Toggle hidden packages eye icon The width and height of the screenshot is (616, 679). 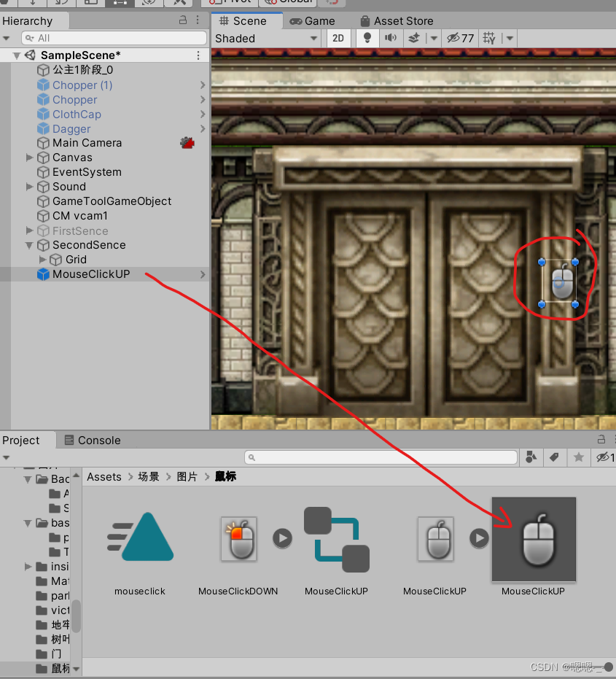pyautogui.click(x=604, y=457)
